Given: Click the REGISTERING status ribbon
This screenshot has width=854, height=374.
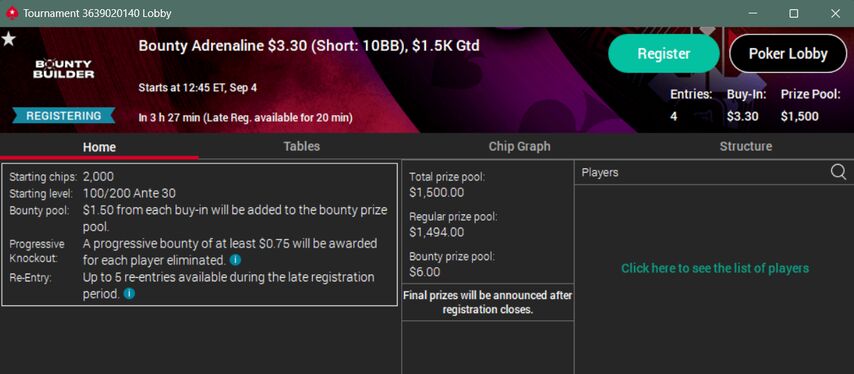Looking at the screenshot, I should point(64,116).
